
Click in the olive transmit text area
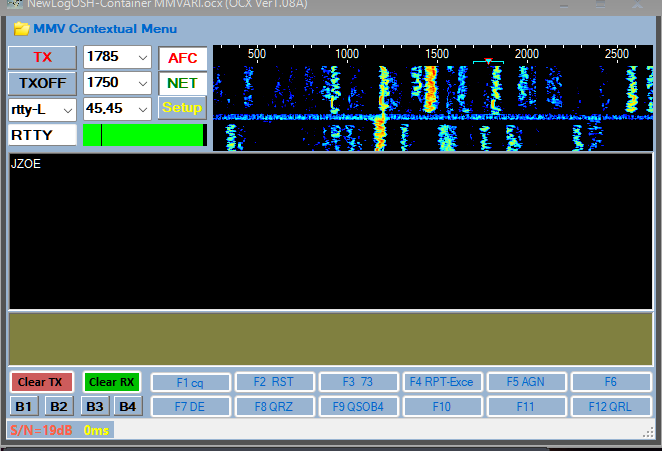coord(330,338)
